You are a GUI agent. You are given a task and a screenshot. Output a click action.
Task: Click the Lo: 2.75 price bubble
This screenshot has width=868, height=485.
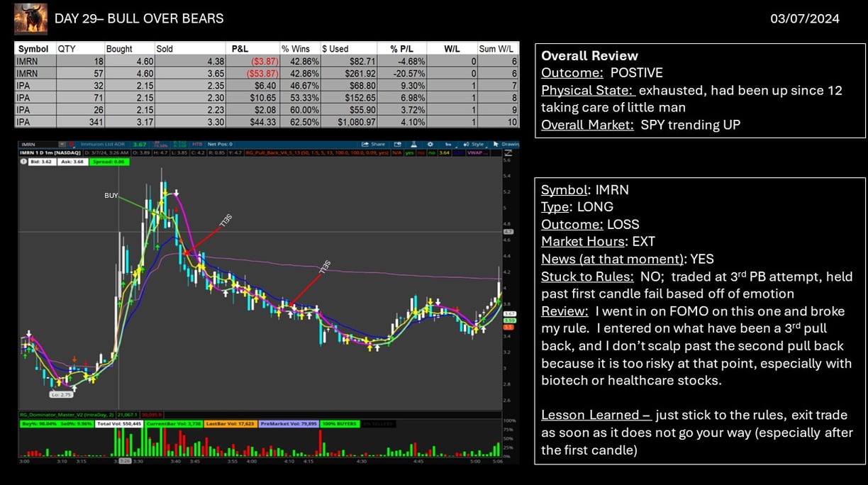[61, 394]
